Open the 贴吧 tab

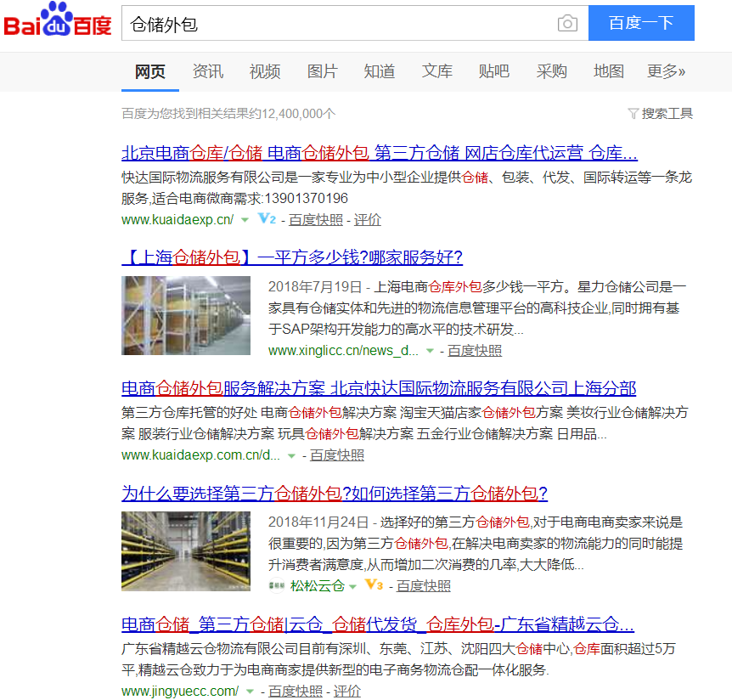point(494,71)
